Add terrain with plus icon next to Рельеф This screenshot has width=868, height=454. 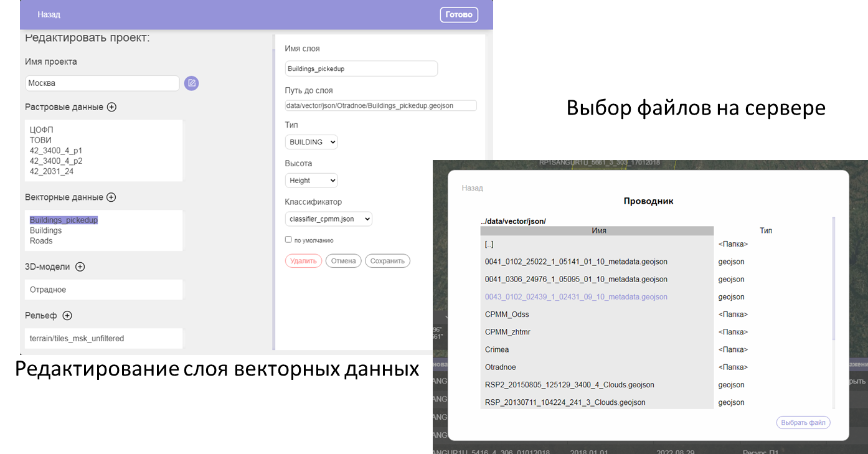67,316
